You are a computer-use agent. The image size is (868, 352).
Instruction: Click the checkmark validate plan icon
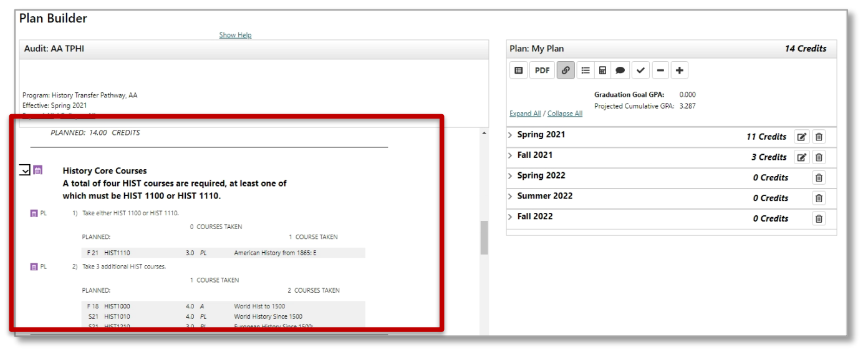(x=640, y=71)
